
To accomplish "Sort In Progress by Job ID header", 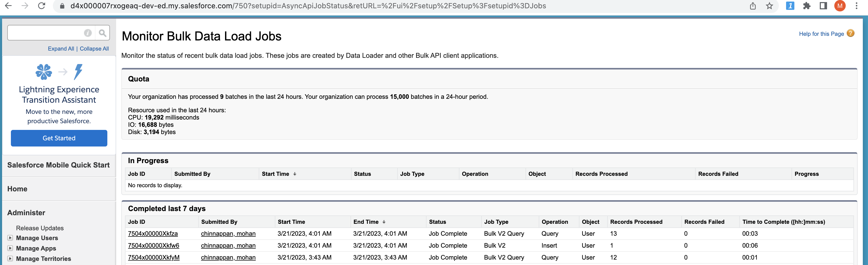I will click(x=136, y=174).
